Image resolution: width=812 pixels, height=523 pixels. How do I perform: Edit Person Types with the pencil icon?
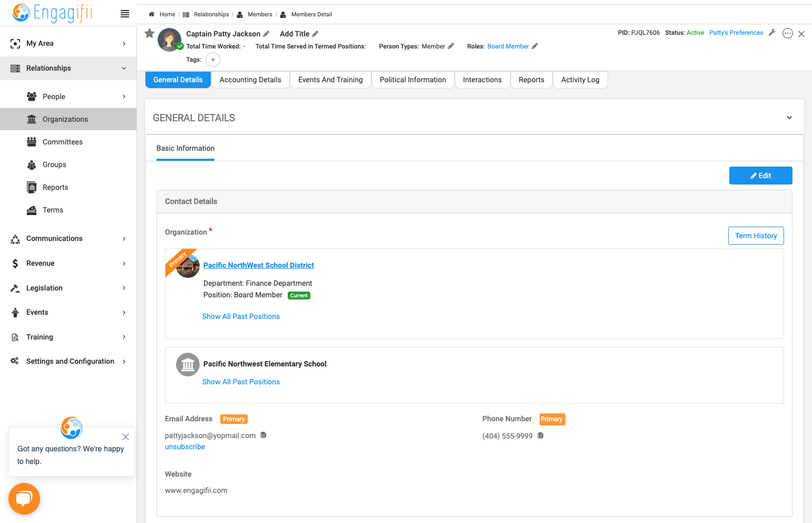pos(451,46)
